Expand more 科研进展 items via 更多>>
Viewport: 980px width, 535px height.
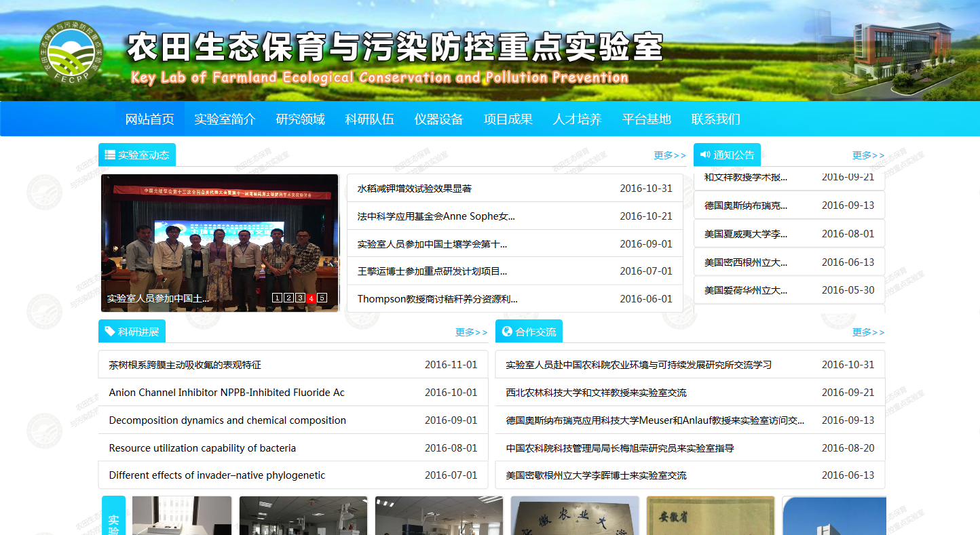point(471,332)
